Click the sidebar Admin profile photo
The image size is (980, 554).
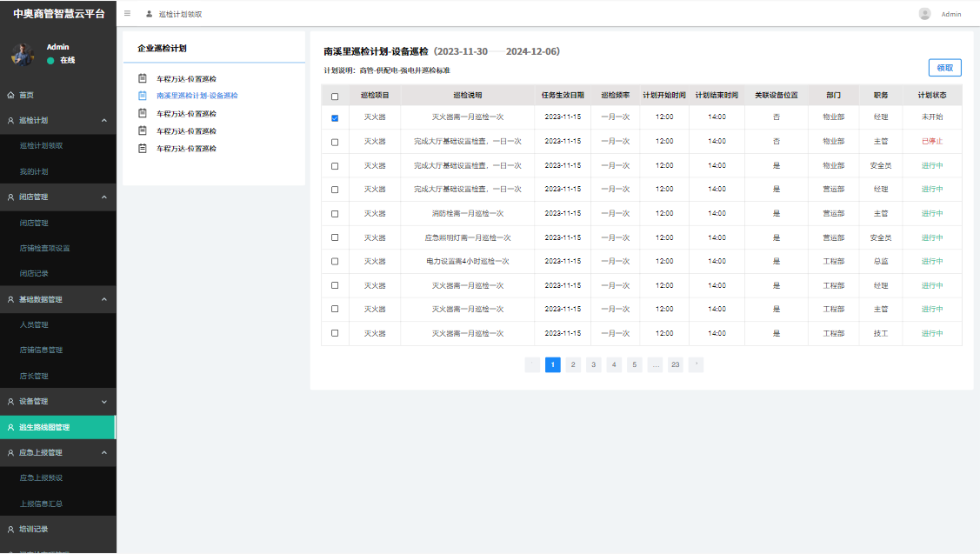[23, 54]
